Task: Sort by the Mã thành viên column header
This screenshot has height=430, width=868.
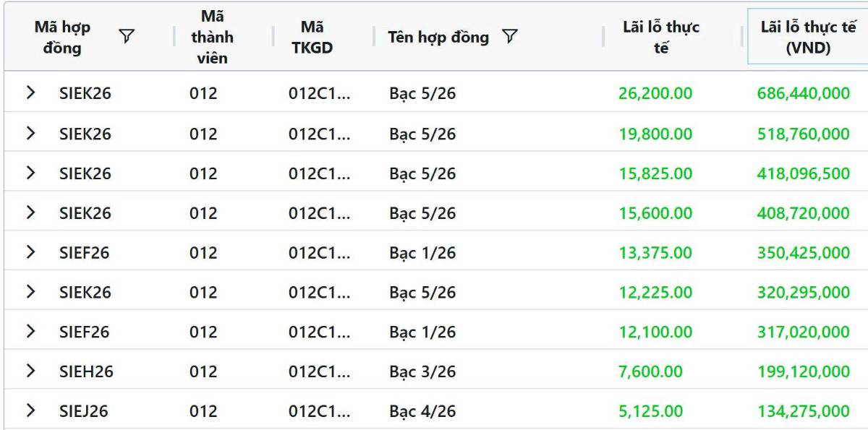Action: (212, 37)
